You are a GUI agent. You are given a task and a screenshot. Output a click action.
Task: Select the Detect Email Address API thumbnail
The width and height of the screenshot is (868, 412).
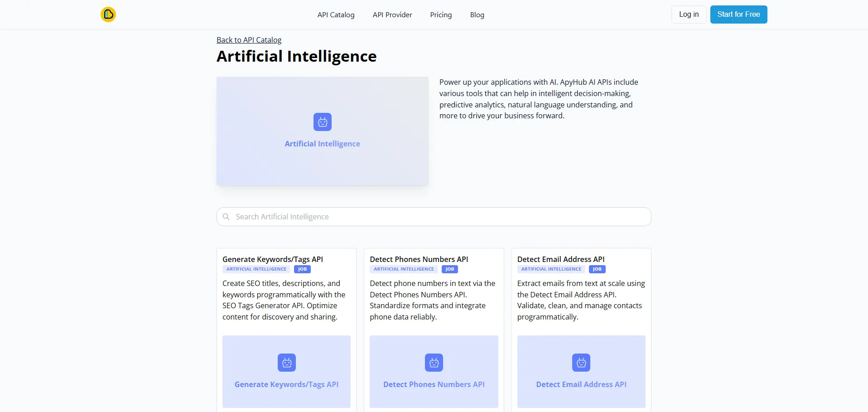(581, 372)
